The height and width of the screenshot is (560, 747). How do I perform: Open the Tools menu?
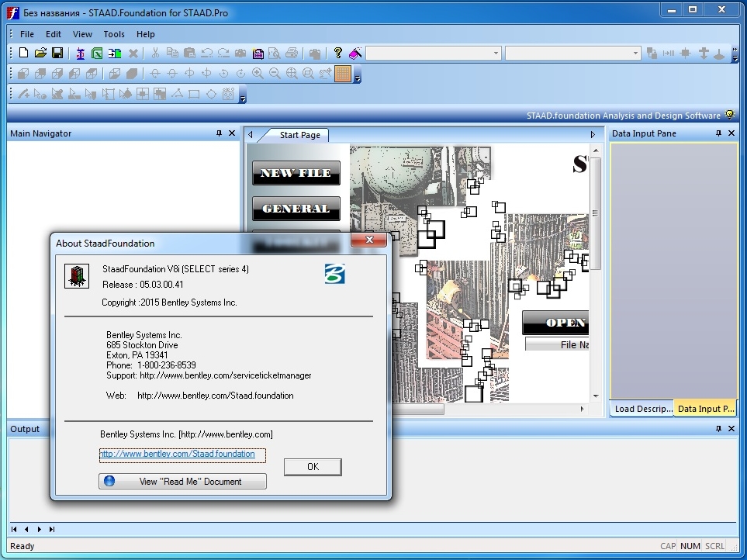coord(114,34)
